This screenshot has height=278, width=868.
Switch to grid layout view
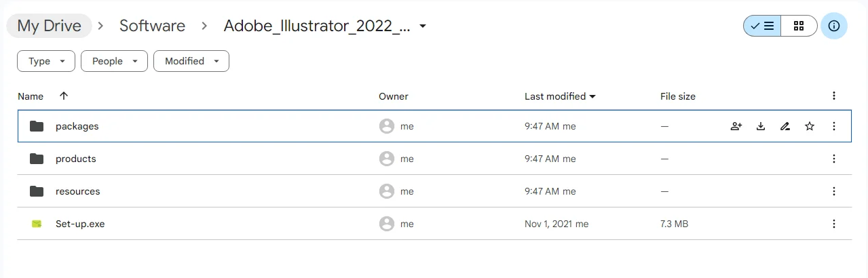click(799, 26)
